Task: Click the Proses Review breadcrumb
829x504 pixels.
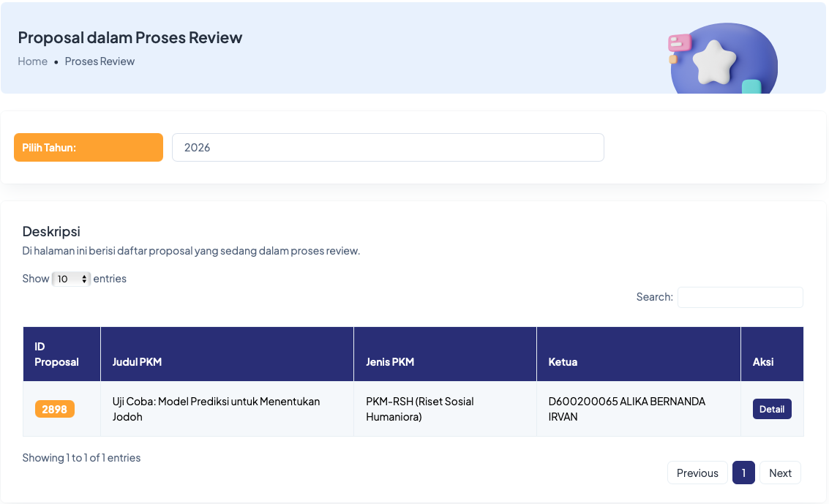Action: [x=100, y=61]
